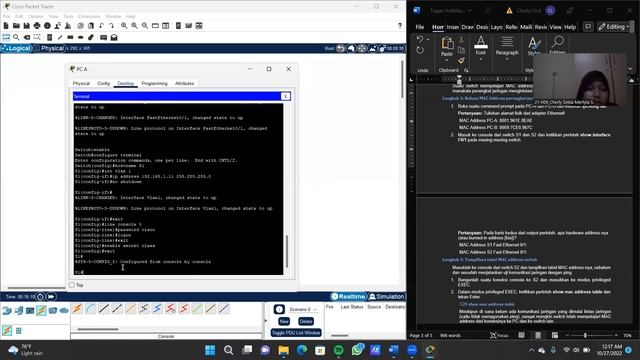Open Windows system tray hidden icons chevron

coord(531,350)
